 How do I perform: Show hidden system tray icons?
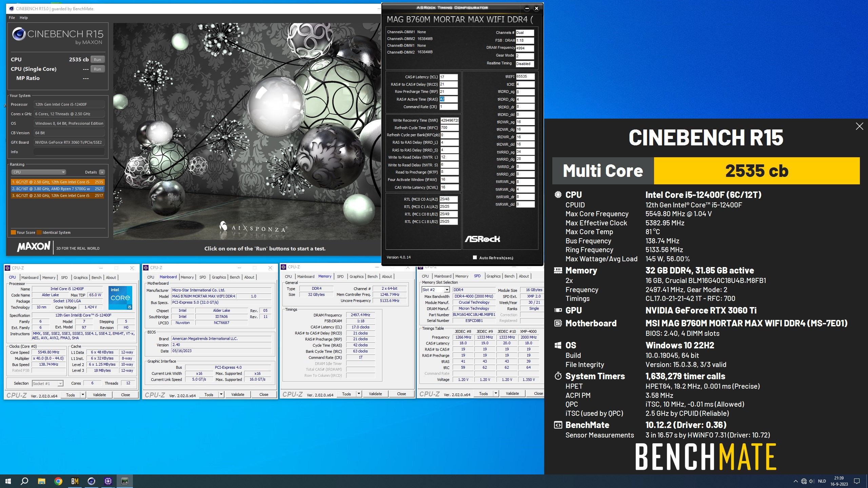[795, 481]
